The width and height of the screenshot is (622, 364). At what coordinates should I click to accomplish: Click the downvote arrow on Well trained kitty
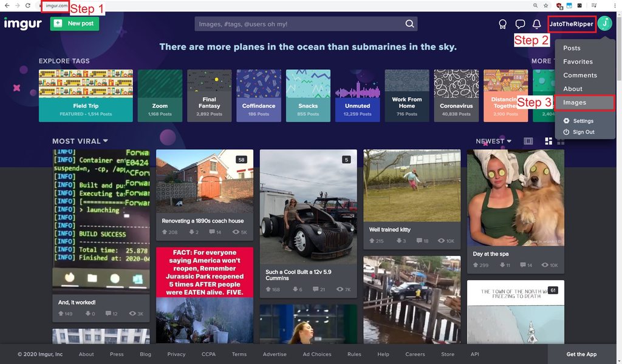point(399,241)
